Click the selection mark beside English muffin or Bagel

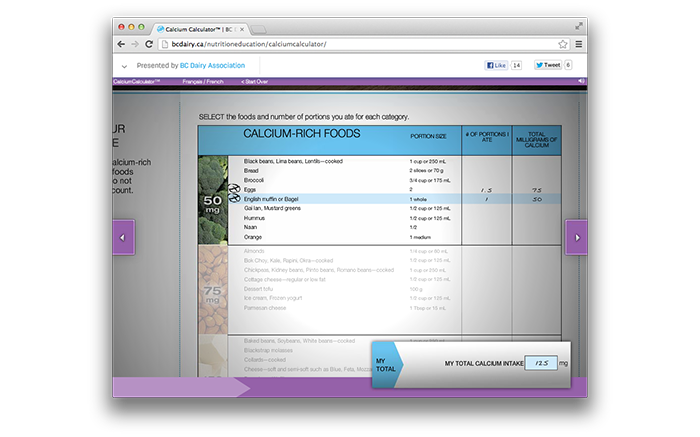[x=234, y=198]
